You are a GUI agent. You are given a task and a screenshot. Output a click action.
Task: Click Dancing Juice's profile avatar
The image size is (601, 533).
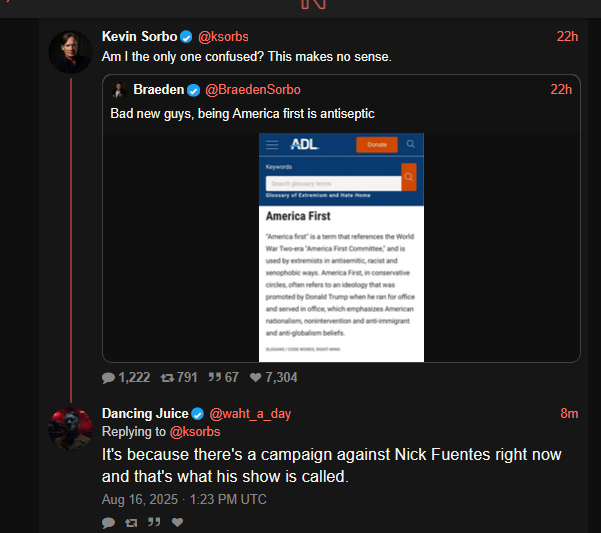point(71,429)
